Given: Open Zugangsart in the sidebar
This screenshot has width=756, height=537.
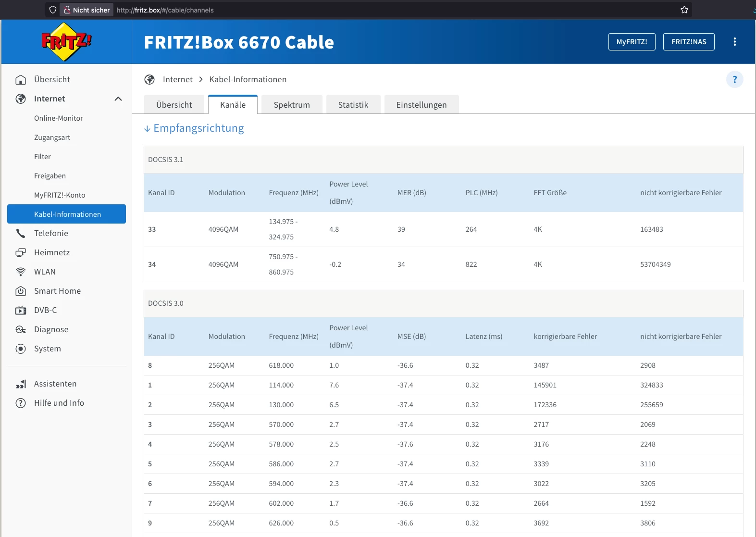Looking at the screenshot, I should coord(52,137).
